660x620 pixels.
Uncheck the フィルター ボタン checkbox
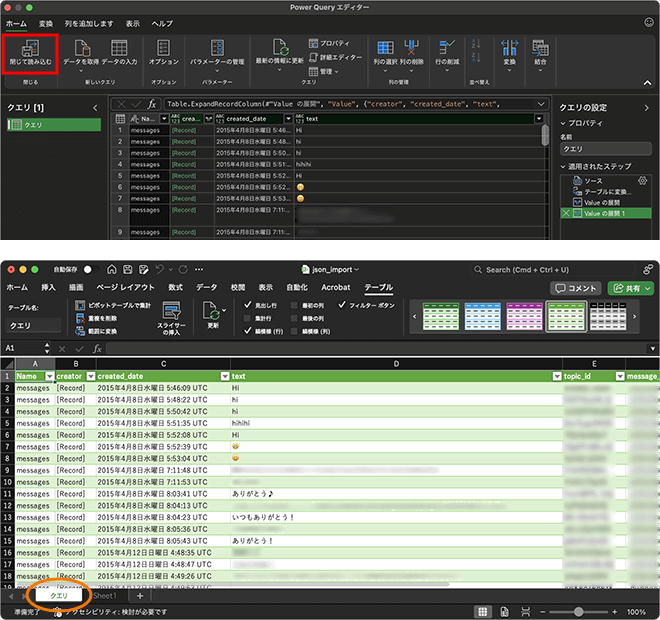342,305
